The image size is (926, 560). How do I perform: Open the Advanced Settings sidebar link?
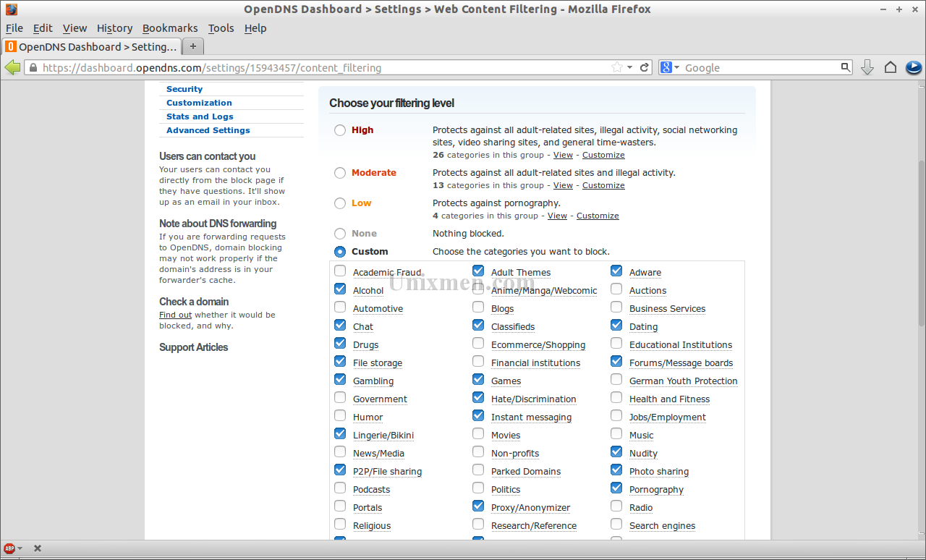coord(208,130)
